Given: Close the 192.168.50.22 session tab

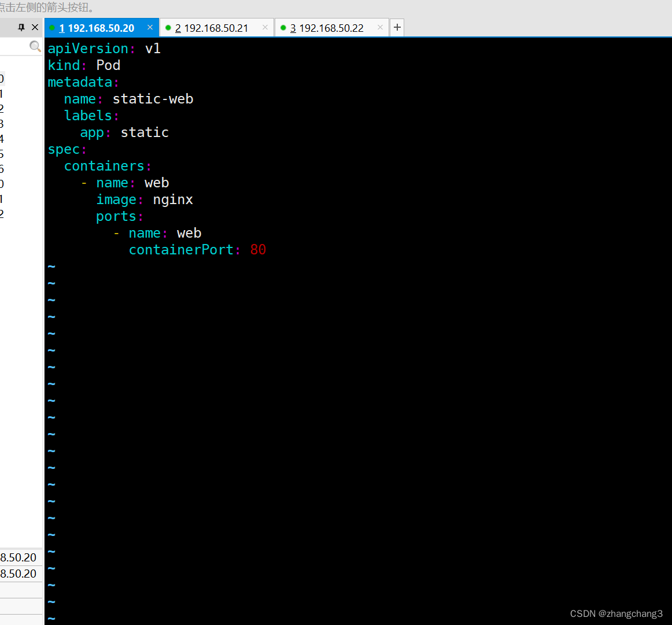Looking at the screenshot, I should 380,27.
